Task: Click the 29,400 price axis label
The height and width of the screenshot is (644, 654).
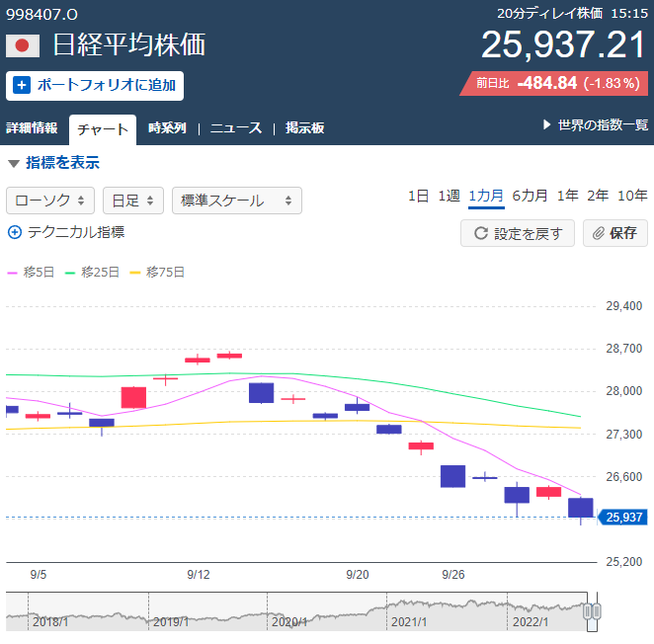Action: (624, 306)
